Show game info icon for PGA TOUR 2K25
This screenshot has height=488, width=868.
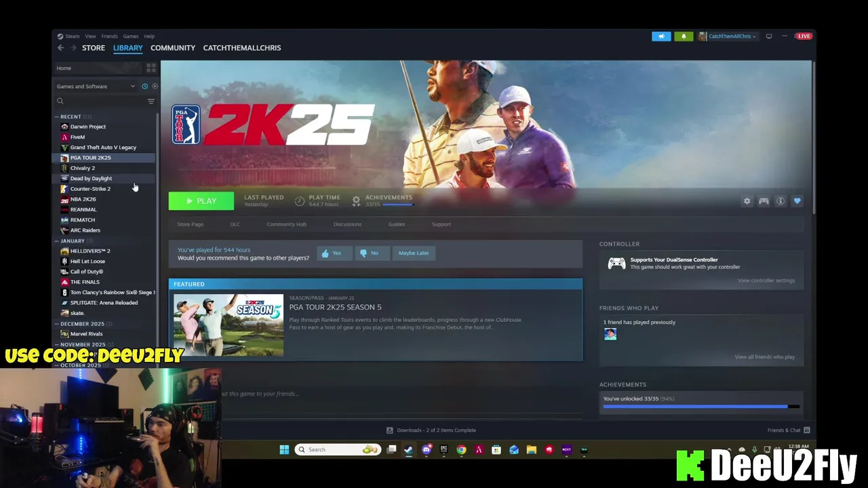click(781, 201)
